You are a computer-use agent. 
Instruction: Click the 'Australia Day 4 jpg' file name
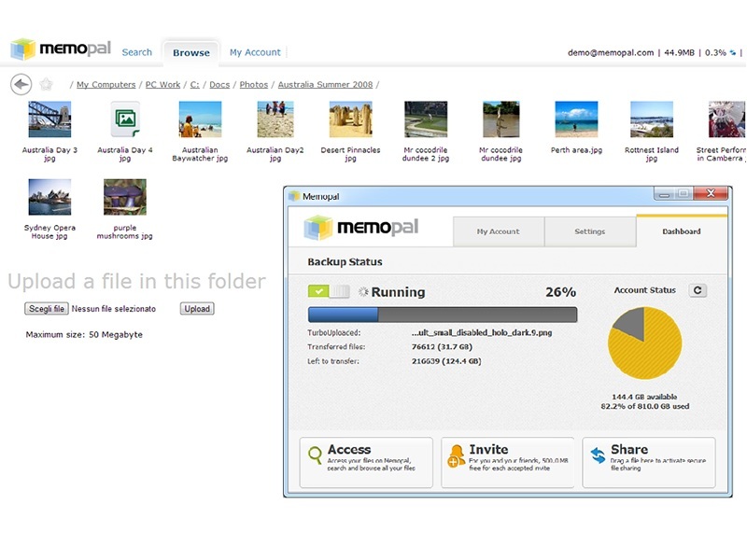[x=125, y=154]
